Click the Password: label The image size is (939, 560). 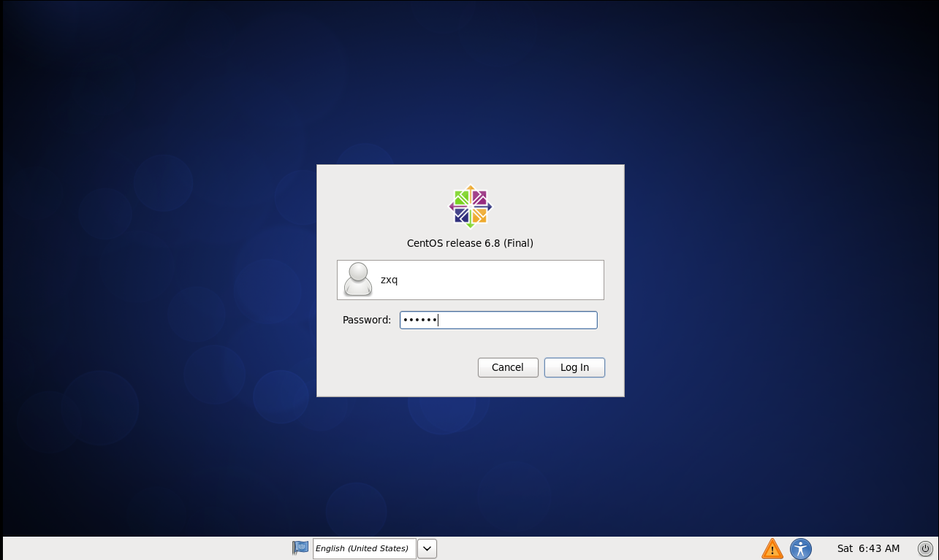pos(367,320)
